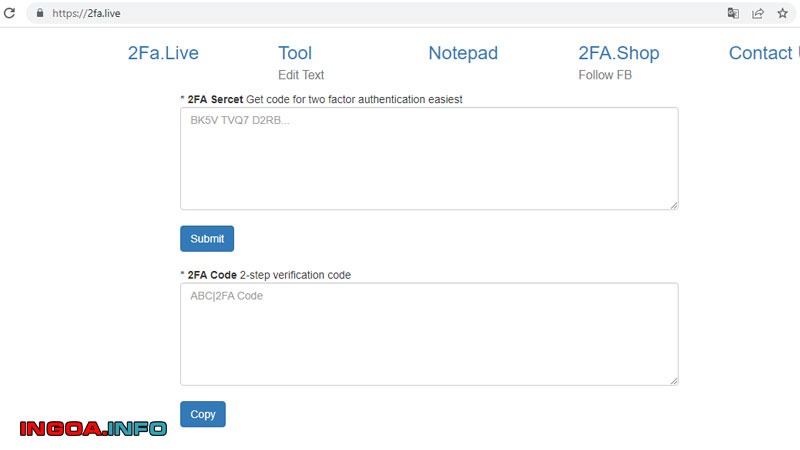Screen dimensions: 800x450
Task: Go to the Notepad menu item
Action: click(463, 54)
